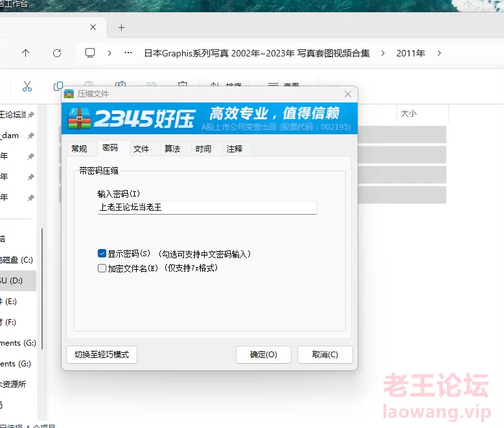Close the 压缩文件 dialog

click(x=348, y=94)
